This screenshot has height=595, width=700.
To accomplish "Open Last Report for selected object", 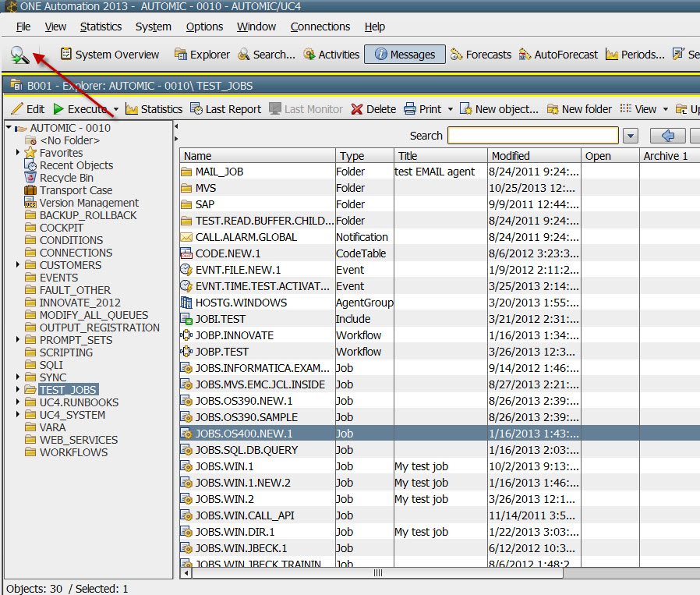I will click(x=225, y=109).
